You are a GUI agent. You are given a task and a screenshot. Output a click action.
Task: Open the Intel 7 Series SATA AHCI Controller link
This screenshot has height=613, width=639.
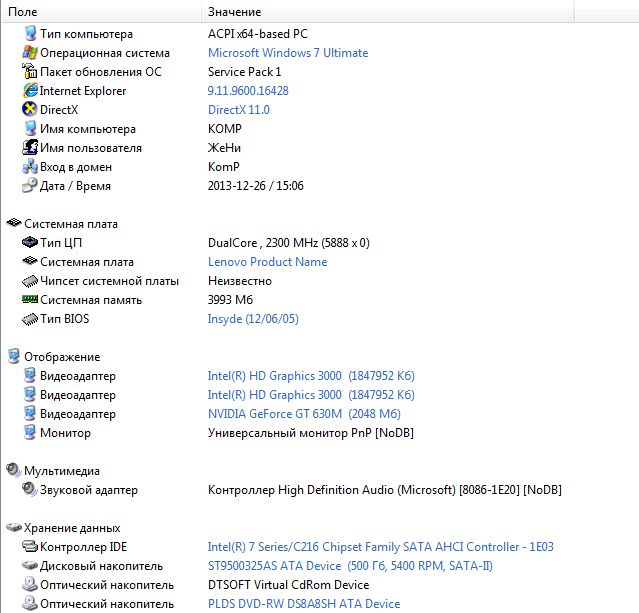click(381, 547)
